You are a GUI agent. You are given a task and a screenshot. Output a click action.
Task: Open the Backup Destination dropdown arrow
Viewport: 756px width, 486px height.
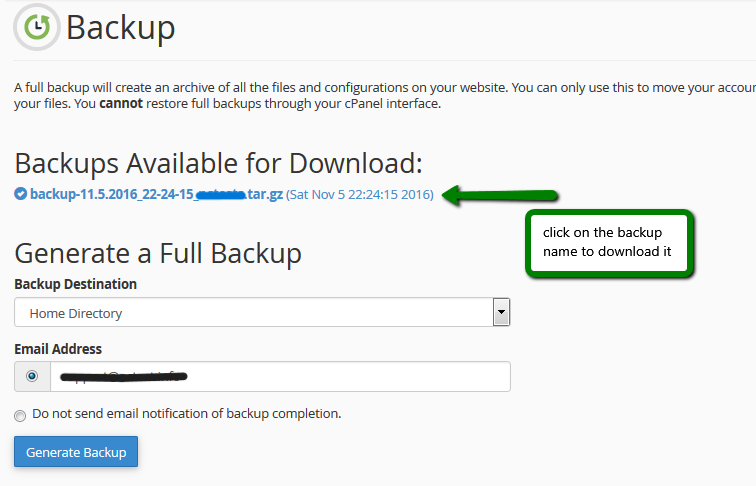pos(501,312)
